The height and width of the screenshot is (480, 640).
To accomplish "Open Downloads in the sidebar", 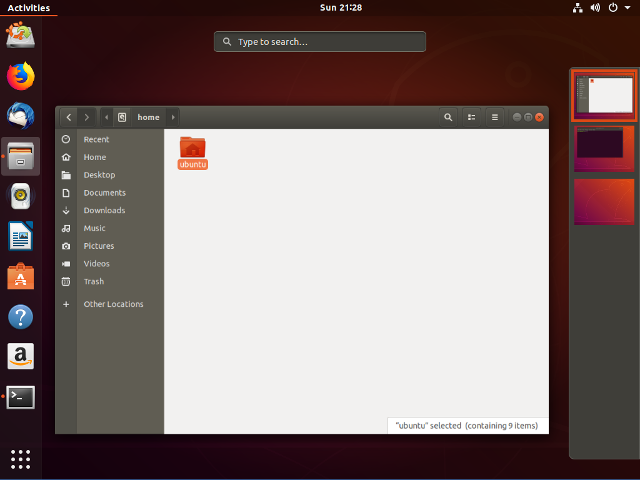I will tap(104, 211).
